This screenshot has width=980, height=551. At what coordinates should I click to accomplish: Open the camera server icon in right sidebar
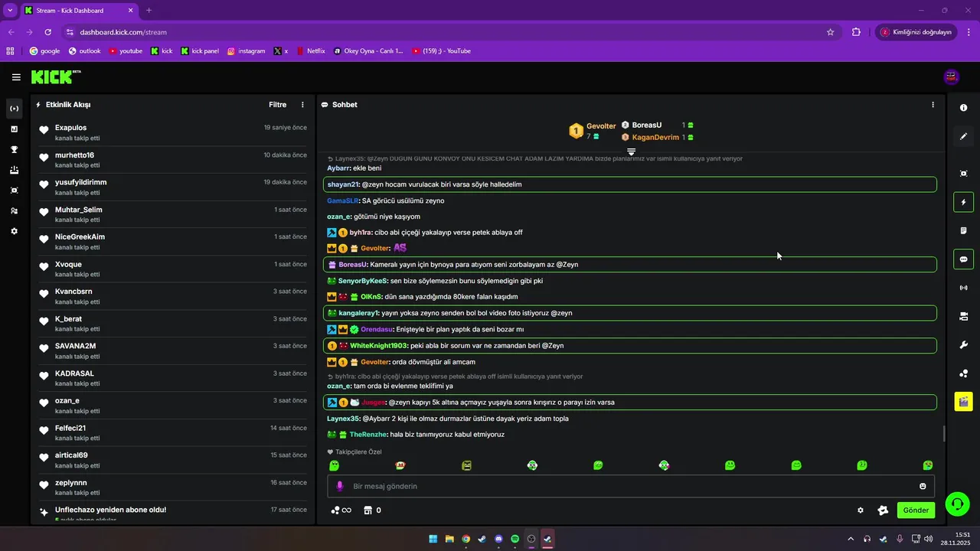click(x=963, y=316)
